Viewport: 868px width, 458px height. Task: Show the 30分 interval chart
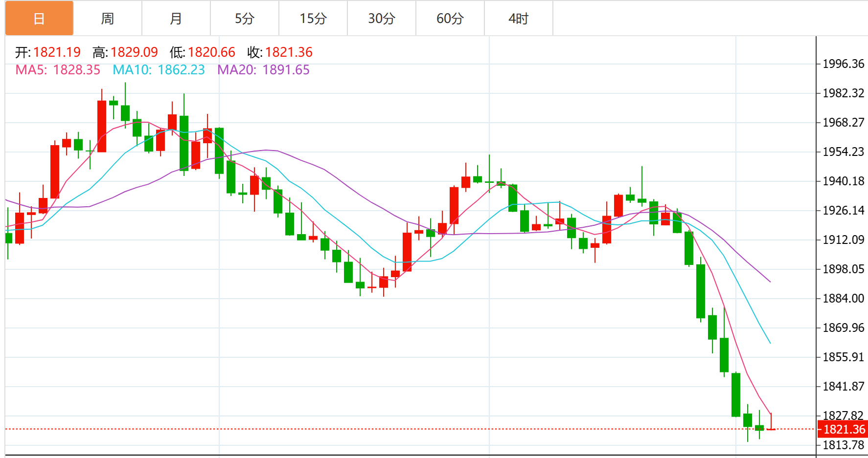382,19
